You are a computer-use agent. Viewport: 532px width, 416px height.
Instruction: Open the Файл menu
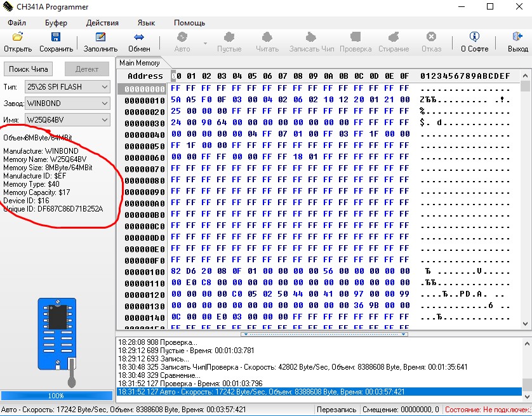click(17, 23)
